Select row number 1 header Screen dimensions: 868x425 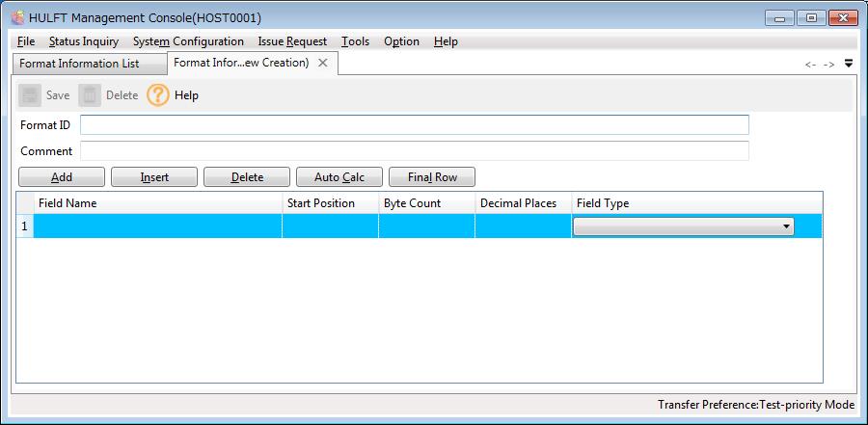click(25, 226)
